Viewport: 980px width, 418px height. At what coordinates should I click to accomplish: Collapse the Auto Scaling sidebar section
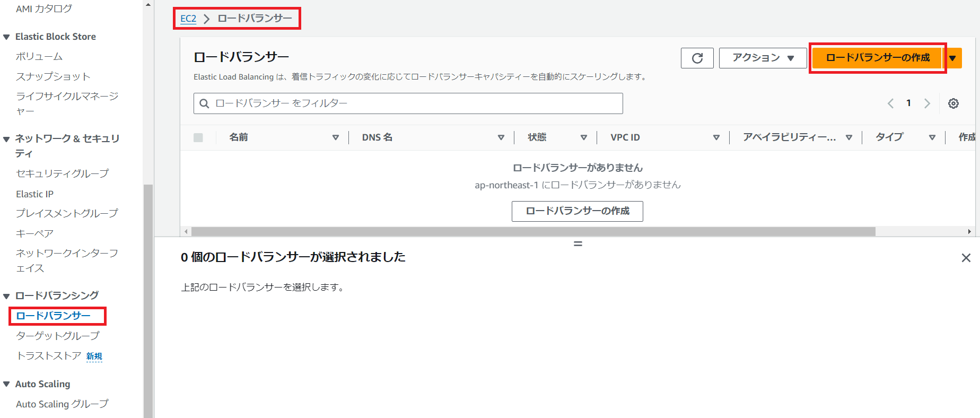click(7, 384)
